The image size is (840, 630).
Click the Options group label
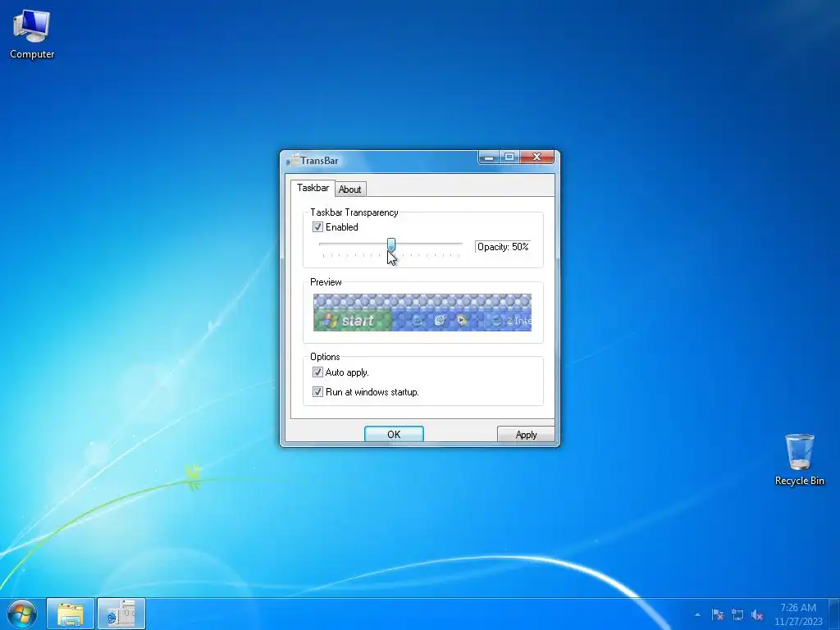(325, 357)
